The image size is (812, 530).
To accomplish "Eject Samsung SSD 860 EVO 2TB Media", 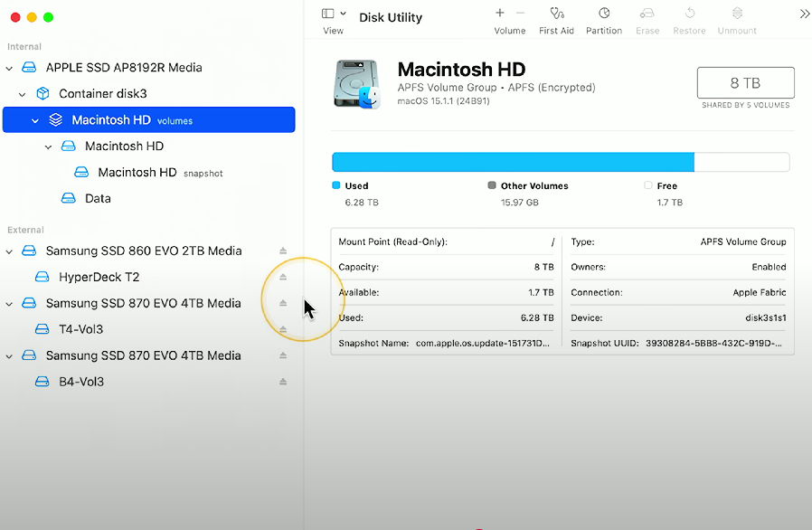I will (x=283, y=251).
